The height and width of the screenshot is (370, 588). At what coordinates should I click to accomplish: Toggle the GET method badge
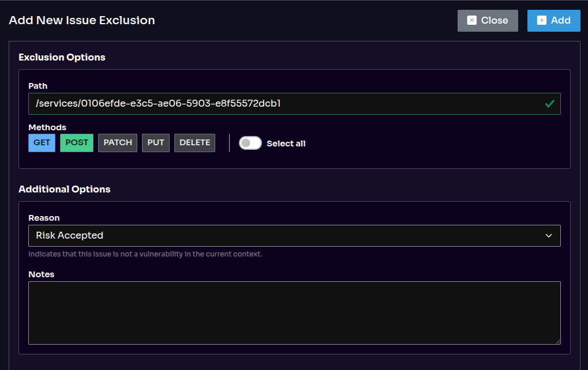[x=42, y=142]
